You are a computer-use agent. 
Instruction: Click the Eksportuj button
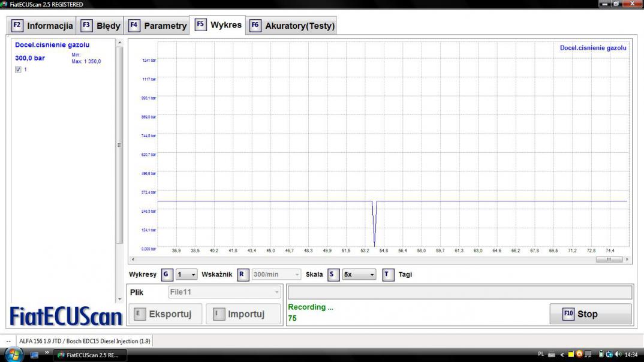163,314
